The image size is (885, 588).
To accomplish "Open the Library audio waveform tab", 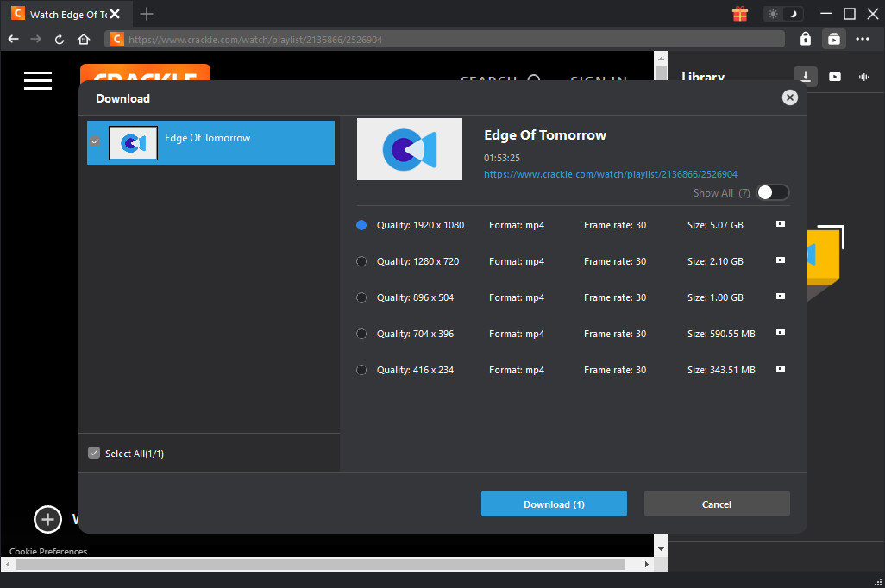I will click(x=863, y=77).
